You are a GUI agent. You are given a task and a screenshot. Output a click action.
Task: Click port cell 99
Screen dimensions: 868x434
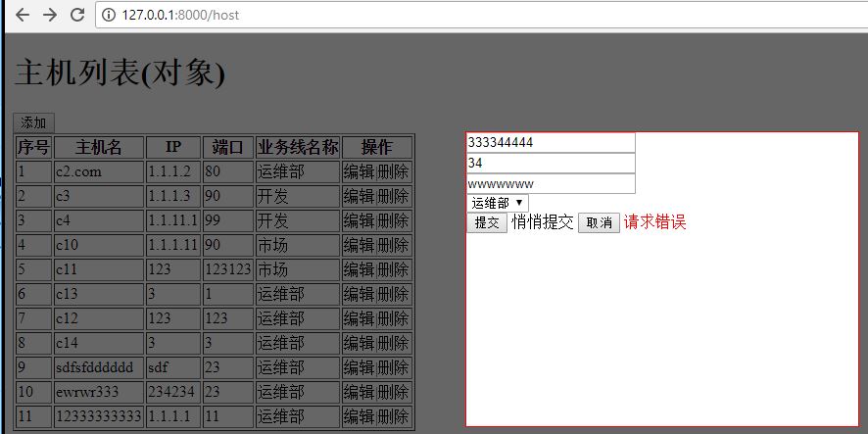[228, 220]
